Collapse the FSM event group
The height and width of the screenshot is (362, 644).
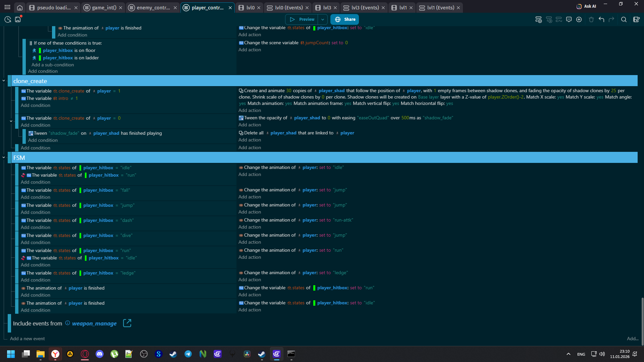(4, 158)
